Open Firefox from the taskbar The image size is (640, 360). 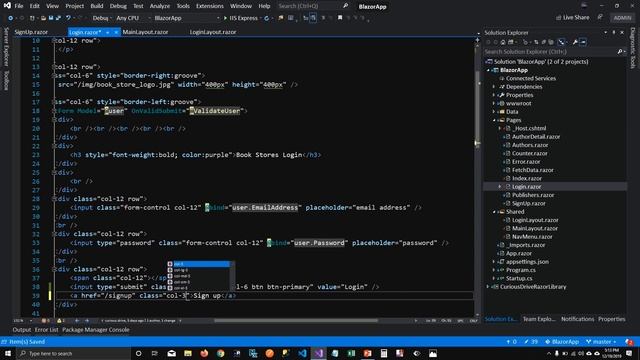point(204,353)
